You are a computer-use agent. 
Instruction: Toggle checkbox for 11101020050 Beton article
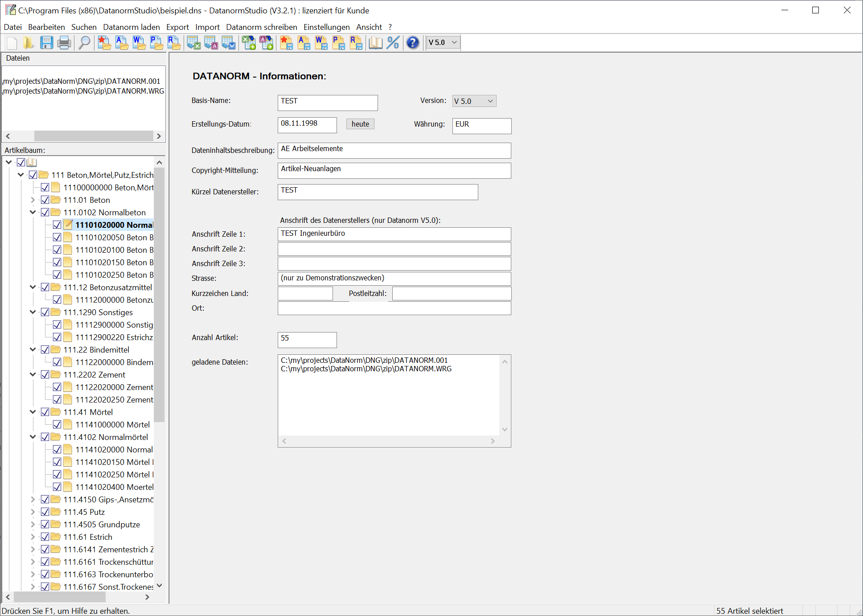coord(57,237)
